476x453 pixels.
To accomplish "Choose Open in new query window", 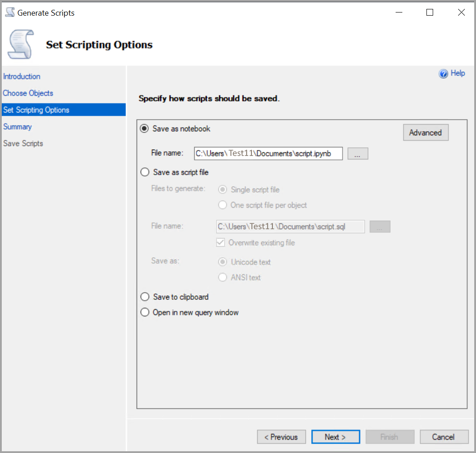I will (145, 312).
